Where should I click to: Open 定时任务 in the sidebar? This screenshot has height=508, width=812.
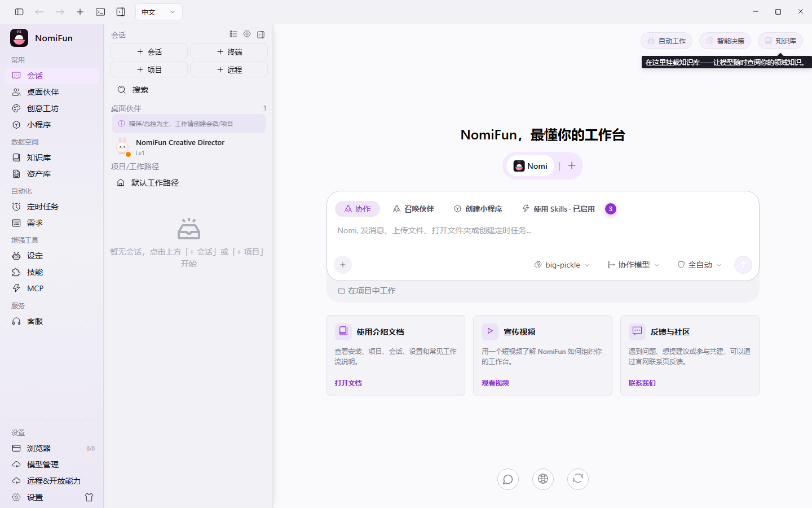point(52,207)
